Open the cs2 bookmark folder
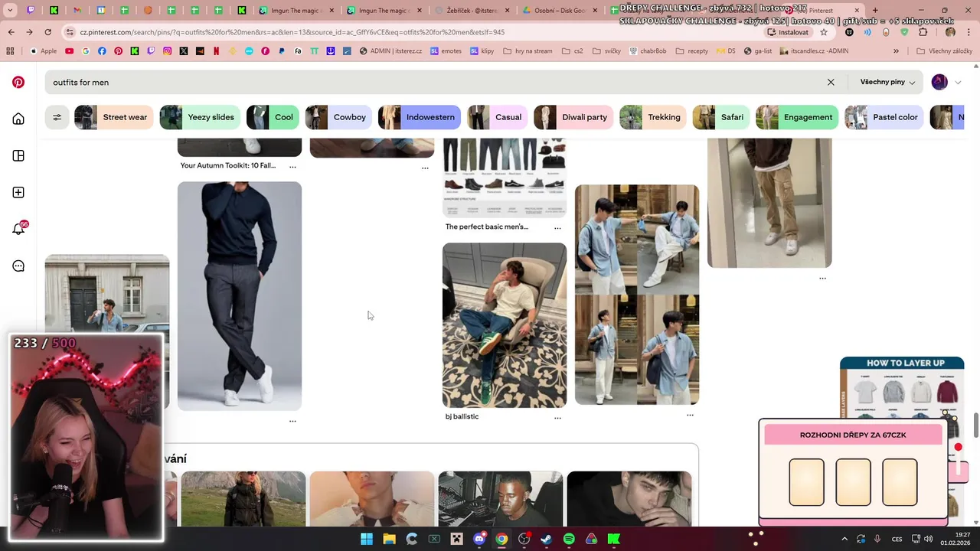 click(x=573, y=51)
